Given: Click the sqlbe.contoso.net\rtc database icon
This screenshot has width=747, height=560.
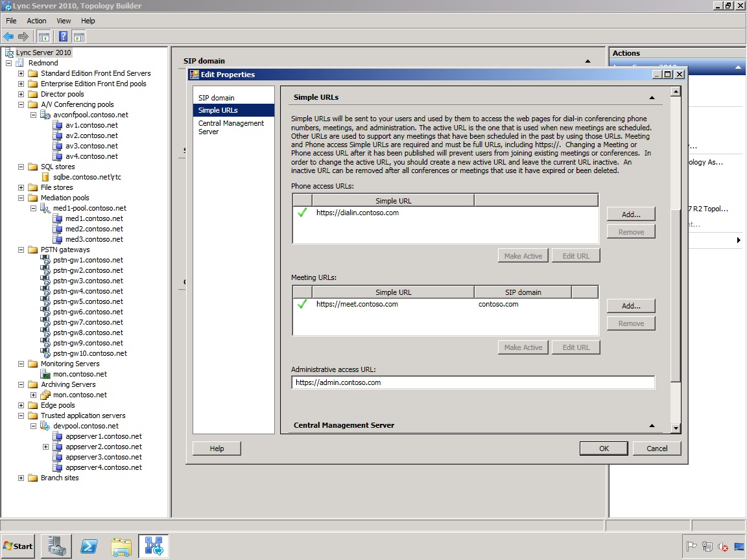Looking at the screenshot, I should [45, 177].
